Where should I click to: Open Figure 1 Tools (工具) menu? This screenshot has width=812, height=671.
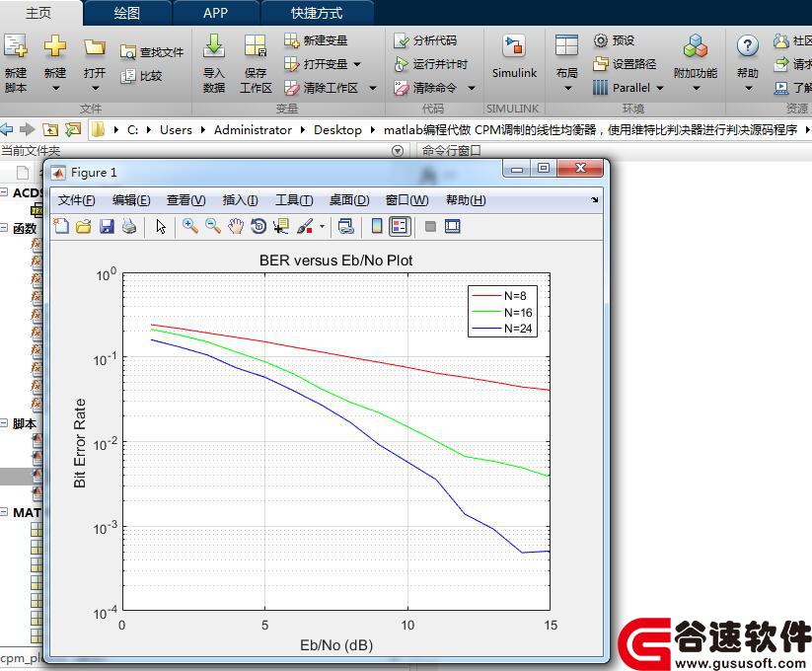294,200
